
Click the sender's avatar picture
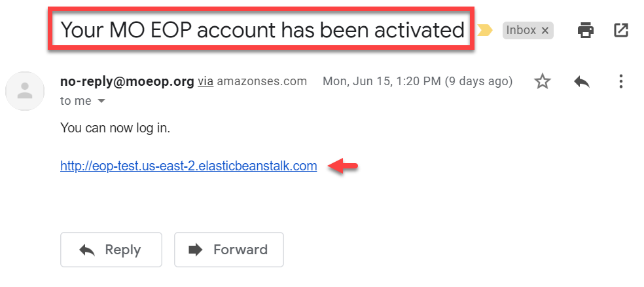point(25,91)
